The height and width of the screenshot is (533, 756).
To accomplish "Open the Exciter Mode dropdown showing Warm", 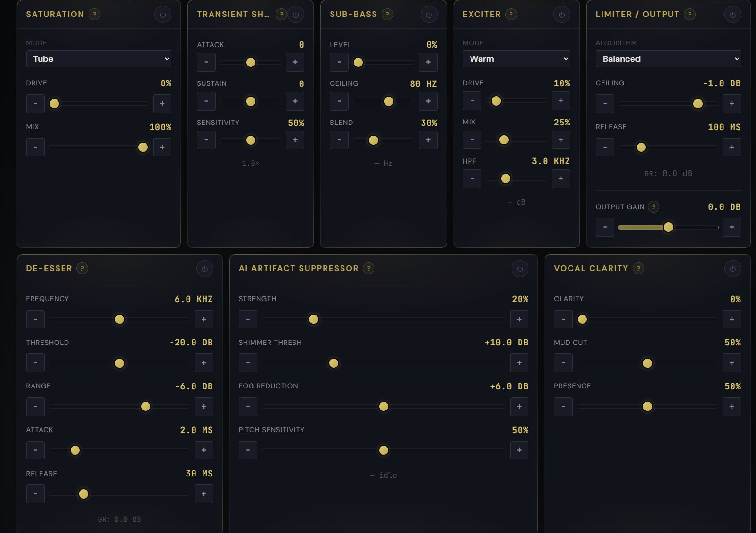I will 517,59.
